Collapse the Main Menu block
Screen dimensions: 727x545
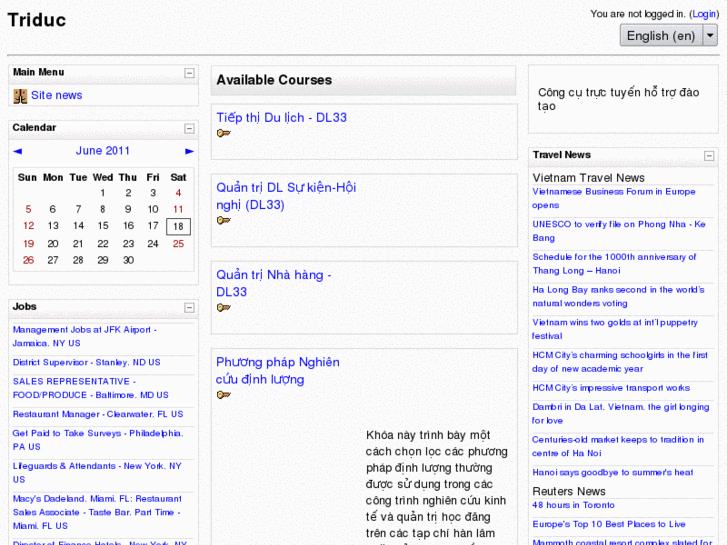(x=189, y=73)
